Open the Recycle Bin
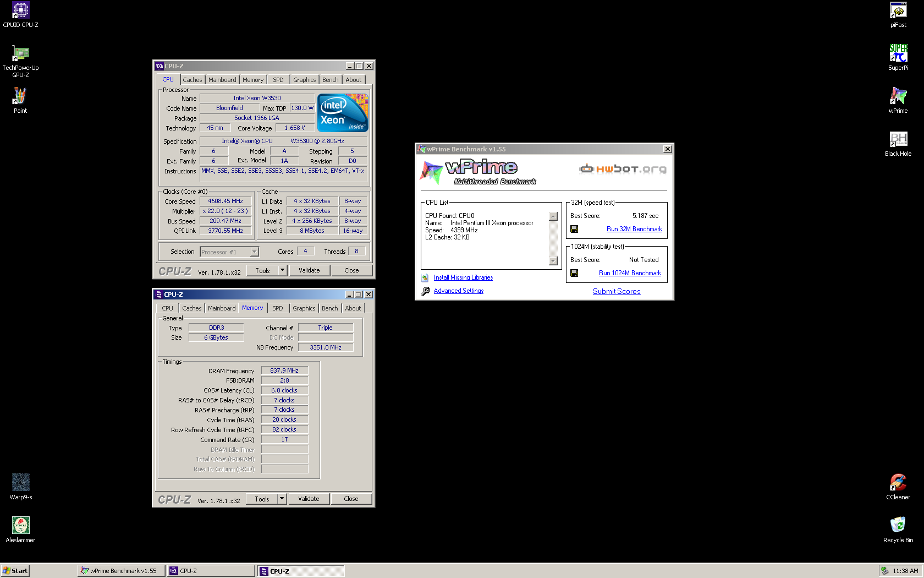 point(898,530)
